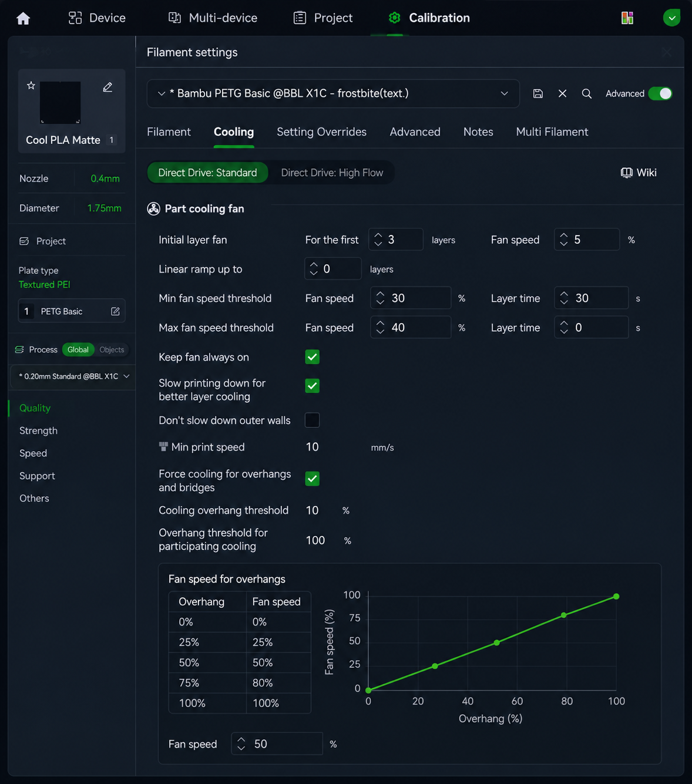Save the filament preset
This screenshot has height=784, width=692.
pyautogui.click(x=538, y=93)
